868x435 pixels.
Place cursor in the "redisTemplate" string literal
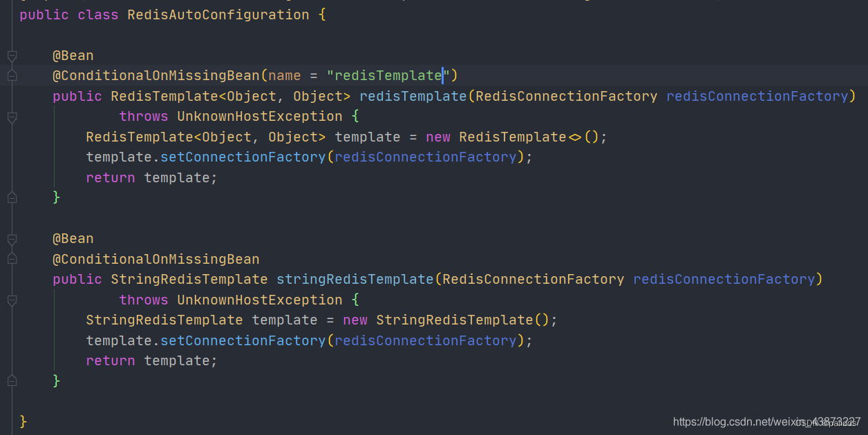pyautogui.click(x=388, y=75)
